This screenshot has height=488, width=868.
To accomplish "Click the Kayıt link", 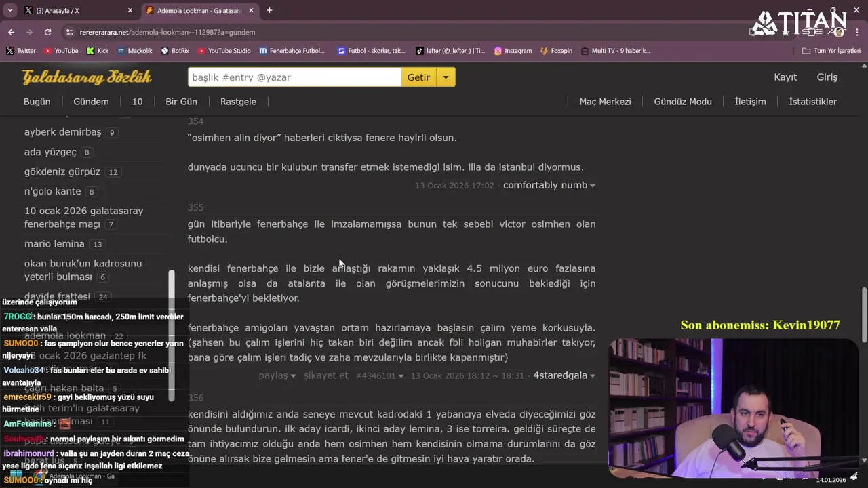I will [785, 77].
